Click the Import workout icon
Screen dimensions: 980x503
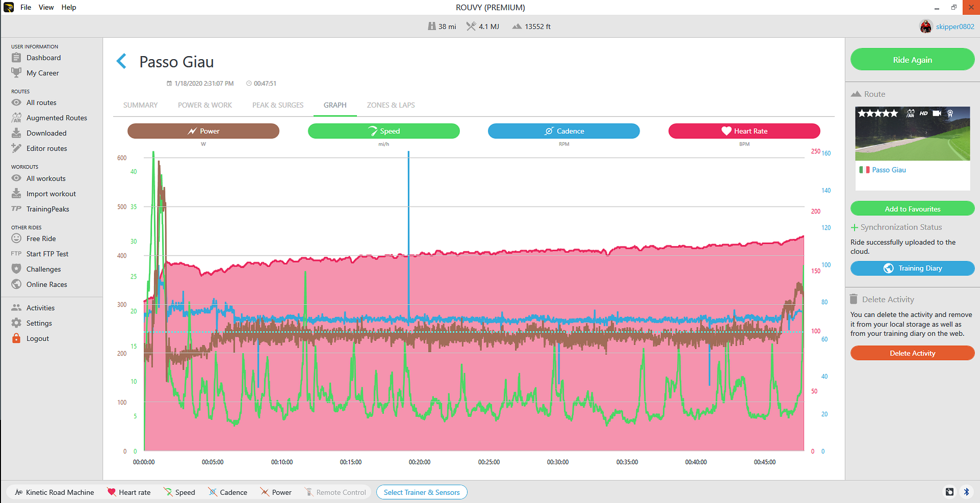(x=16, y=194)
